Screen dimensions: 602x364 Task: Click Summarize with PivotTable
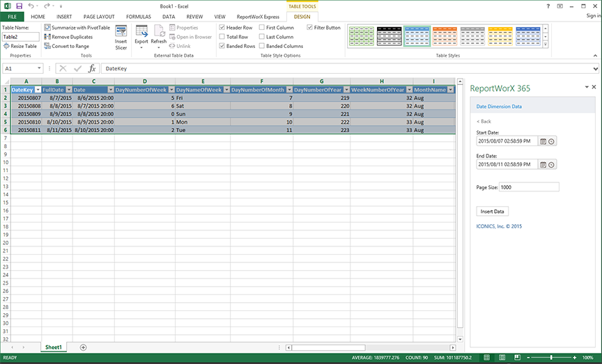point(76,27)
